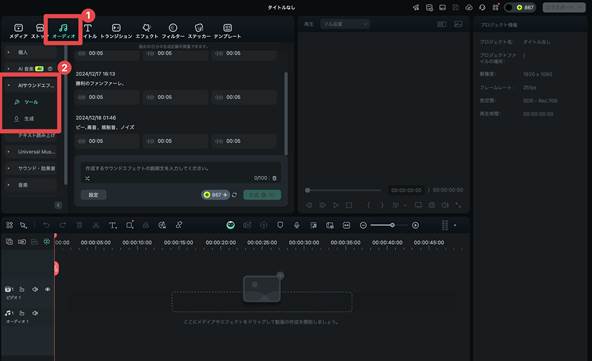This screenshot has width=592, height=361.
Task: Select ツール under AI sound effects
Action: coord(31,102)
